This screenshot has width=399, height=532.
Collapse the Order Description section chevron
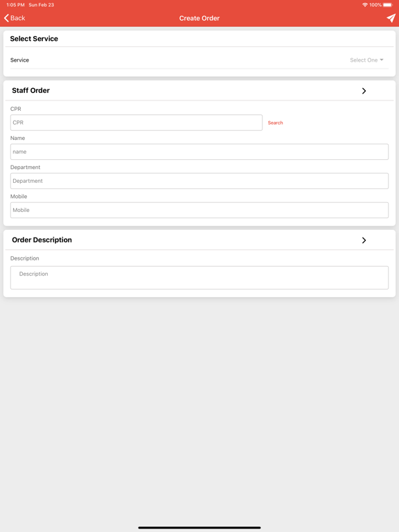[364, 240]
